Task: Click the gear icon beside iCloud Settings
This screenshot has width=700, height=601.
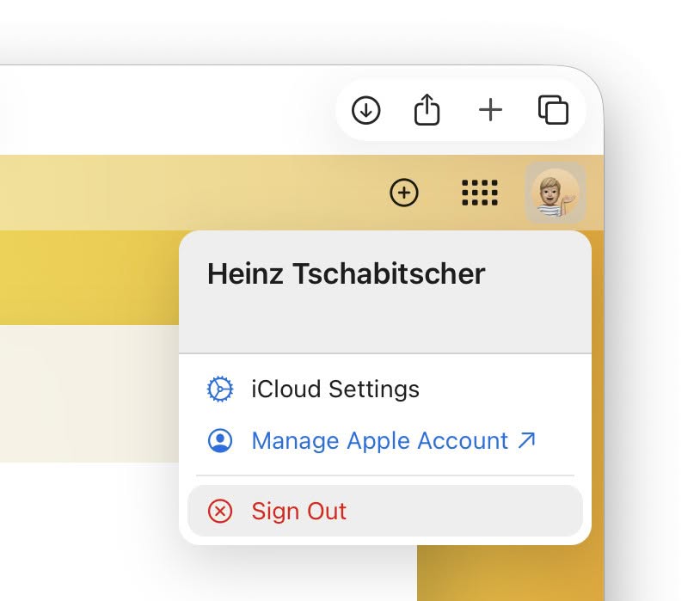Action: 220,389
